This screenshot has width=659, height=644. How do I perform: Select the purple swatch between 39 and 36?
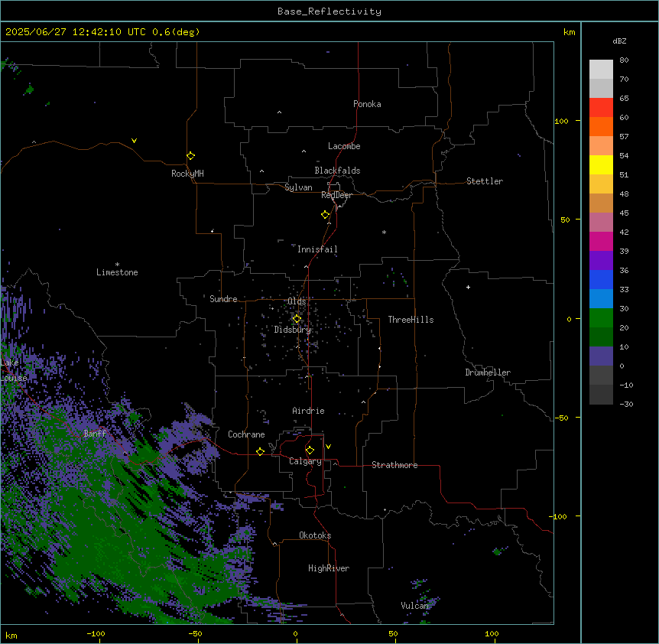coord(601,261)
